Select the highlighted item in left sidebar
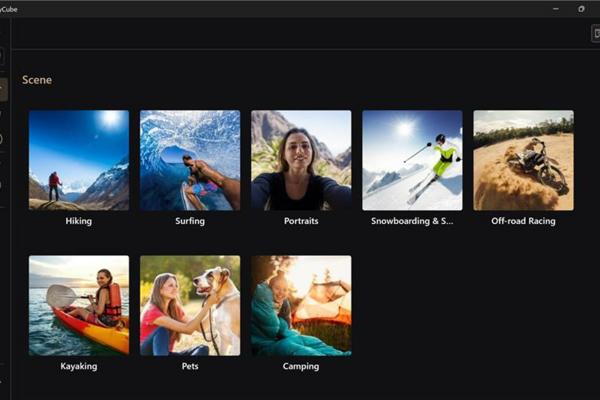Screen dimensions: 600x400 coord(3,90)
